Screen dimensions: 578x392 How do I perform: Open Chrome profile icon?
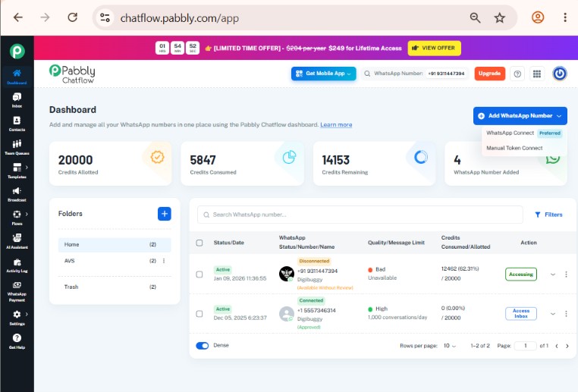click(x=538, y=17)
